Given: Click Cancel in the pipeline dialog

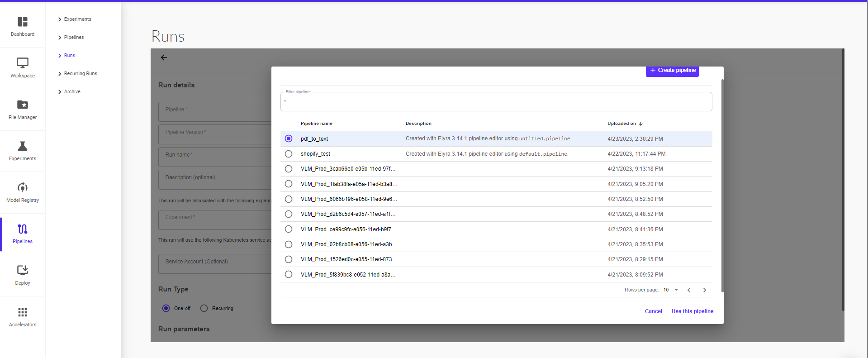Looking at the screenshot, I should (654, 311).
